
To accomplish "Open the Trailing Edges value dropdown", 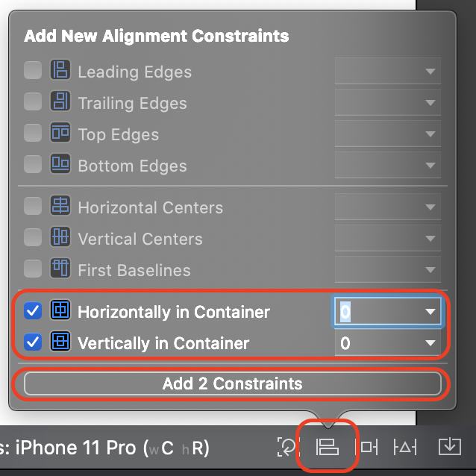I will 388,102.
